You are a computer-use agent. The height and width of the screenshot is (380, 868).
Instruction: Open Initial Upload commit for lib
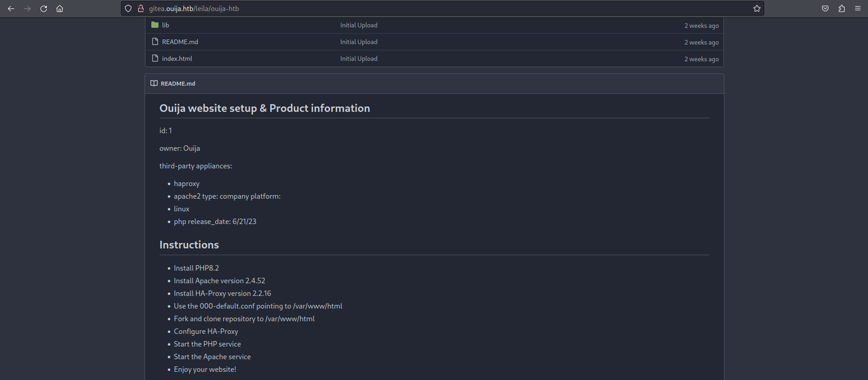click(x=358, y=25)
